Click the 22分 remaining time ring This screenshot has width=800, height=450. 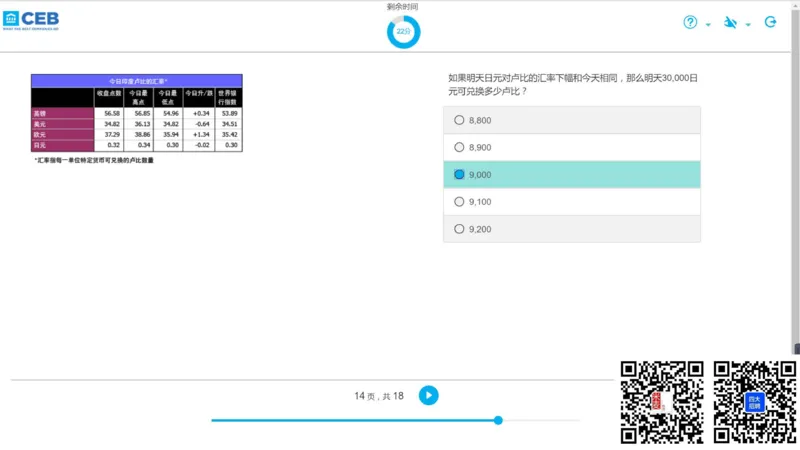click(404, 32)
